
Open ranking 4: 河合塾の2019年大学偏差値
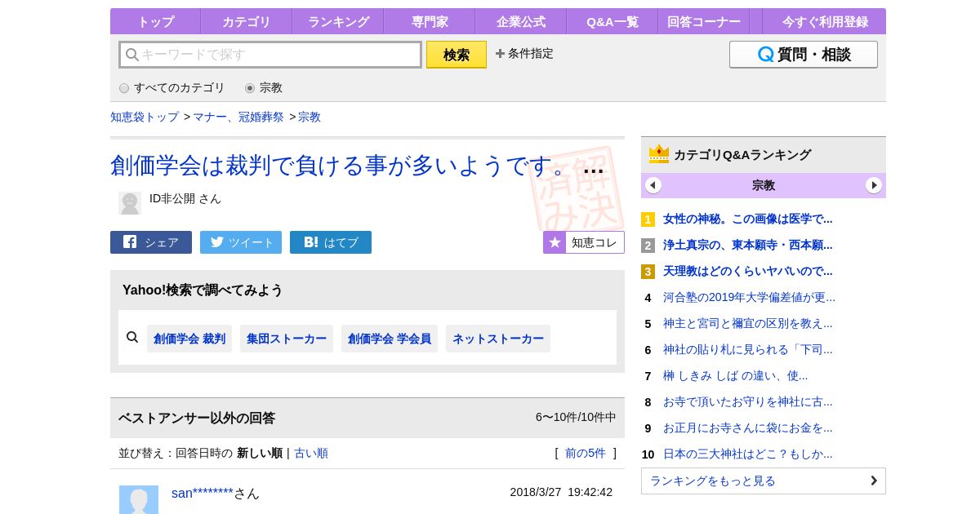749,297
